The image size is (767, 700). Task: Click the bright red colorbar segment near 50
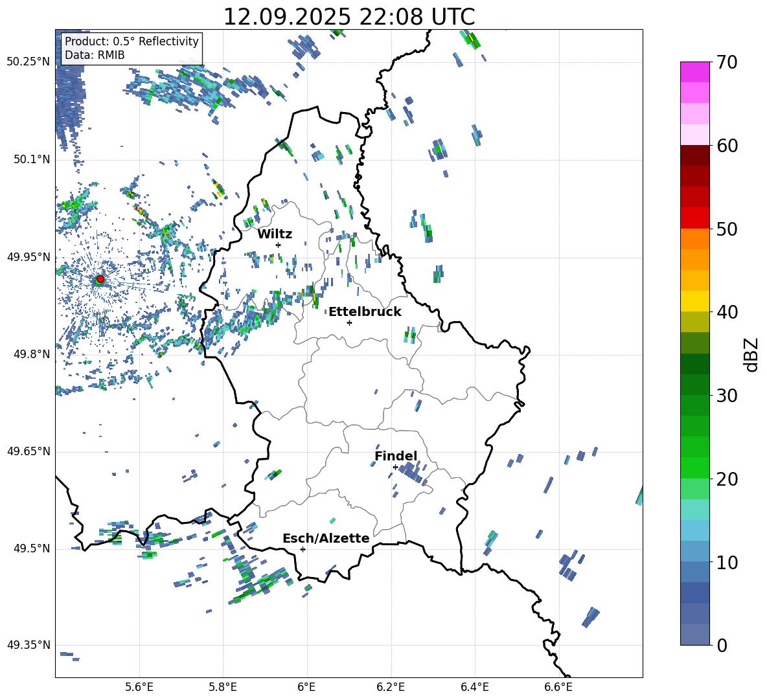coord(694,218)
